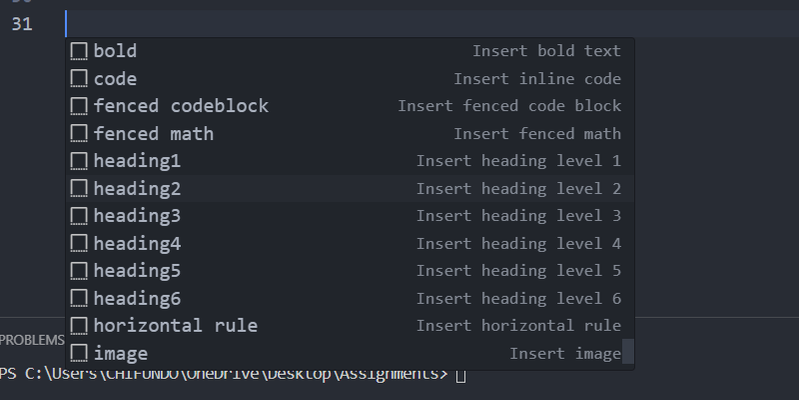Click the horizontal rule snippet icon

(x=79, y=326)
